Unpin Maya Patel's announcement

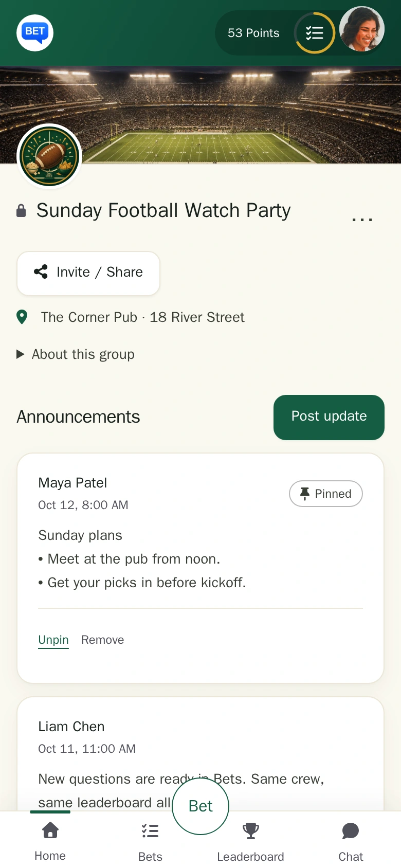[53, 640]
